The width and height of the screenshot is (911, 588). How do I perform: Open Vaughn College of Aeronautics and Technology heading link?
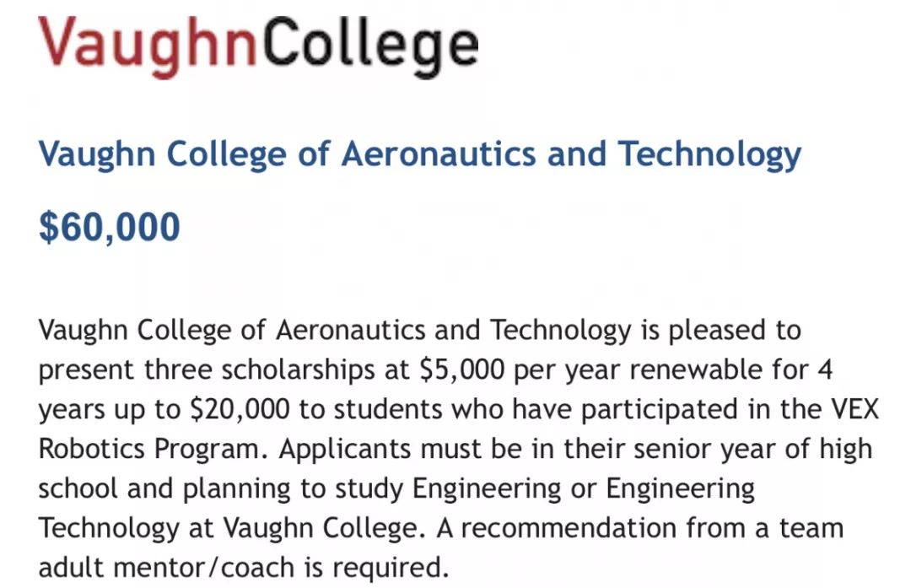tap(419, 155)
